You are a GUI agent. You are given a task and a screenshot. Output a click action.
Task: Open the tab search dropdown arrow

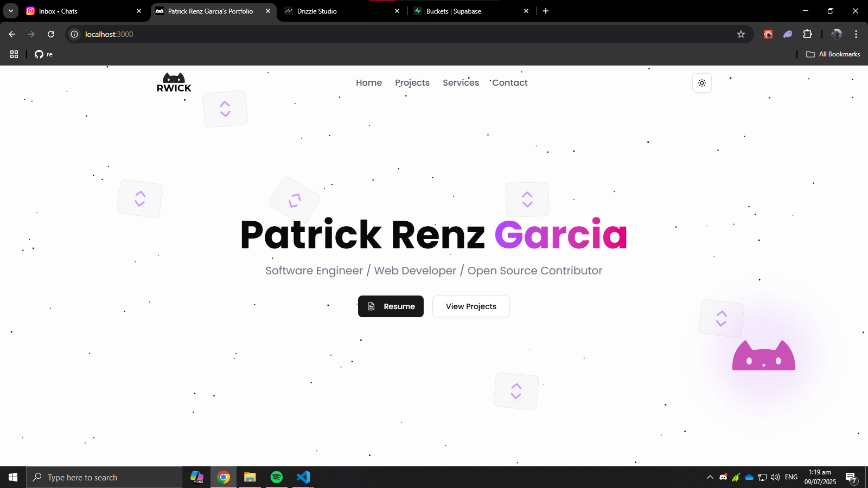10,11
